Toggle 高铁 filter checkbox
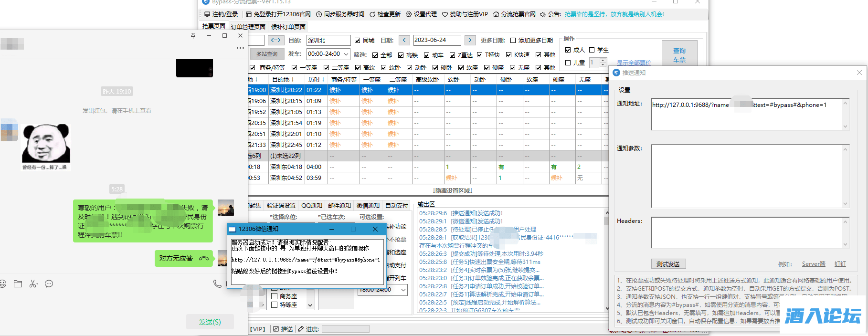Screen dimensions: 868x336 [x=401, y=55]
